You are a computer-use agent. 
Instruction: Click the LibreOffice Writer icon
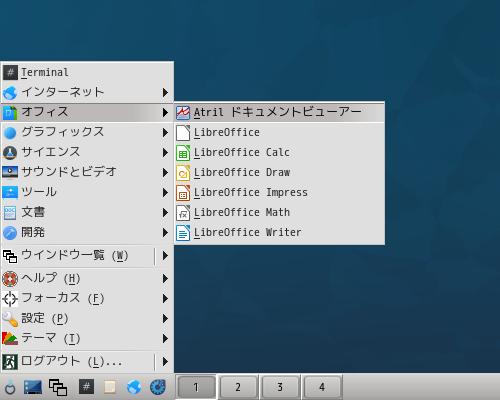tap(183, 232)
